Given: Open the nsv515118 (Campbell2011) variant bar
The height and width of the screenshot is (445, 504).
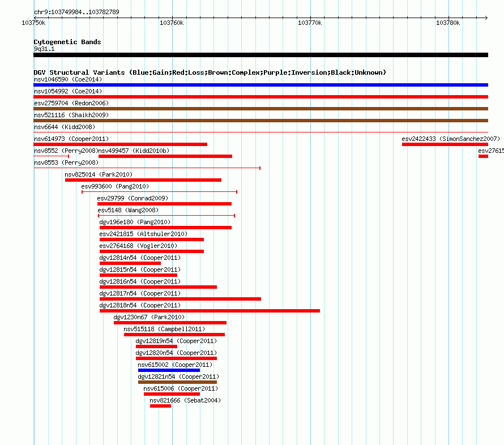Looking at the screenshot, I should (x=174, y=335).
